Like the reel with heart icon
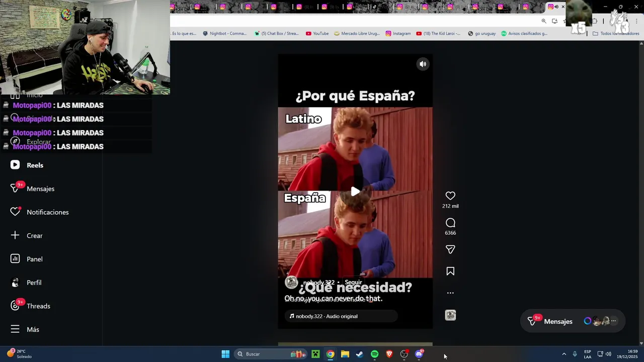Image resolution: width=644 pixels, height=362 pixels. (x=450, y=196)
